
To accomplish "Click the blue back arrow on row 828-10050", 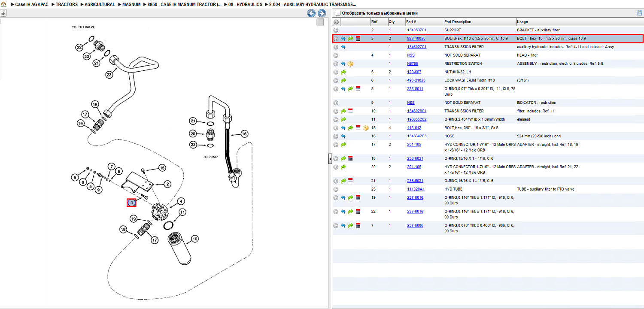I will click(x=343, y=39).
